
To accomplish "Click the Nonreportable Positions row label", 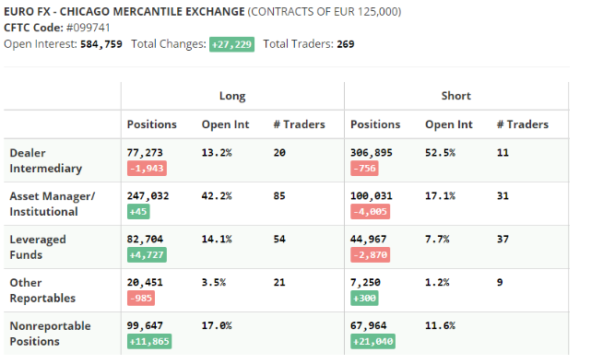I will pyautogui.click(x=50, y=334).
